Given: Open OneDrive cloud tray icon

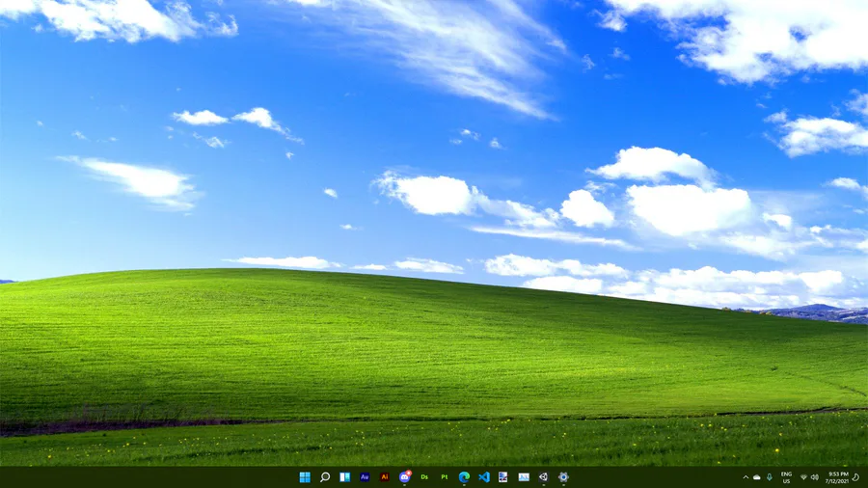Looking at the screenshot, I should 757,477.
